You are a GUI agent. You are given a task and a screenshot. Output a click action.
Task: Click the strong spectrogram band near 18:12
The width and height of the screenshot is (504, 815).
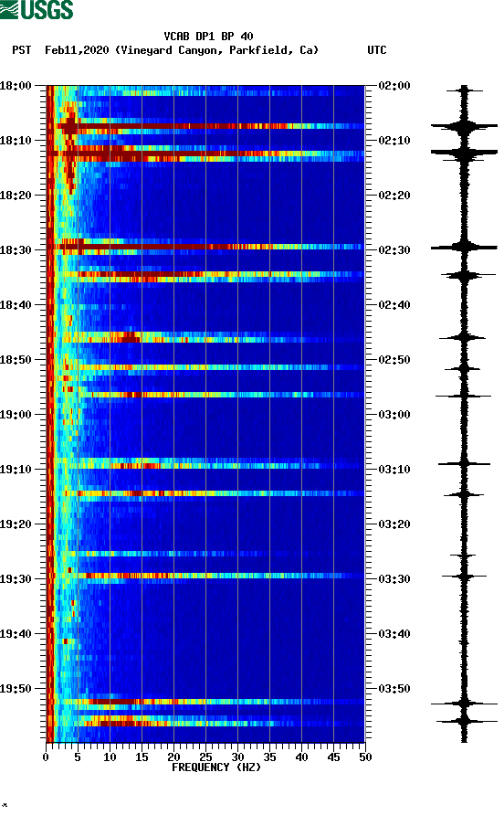pyautogui.click(x=205, y=153)
